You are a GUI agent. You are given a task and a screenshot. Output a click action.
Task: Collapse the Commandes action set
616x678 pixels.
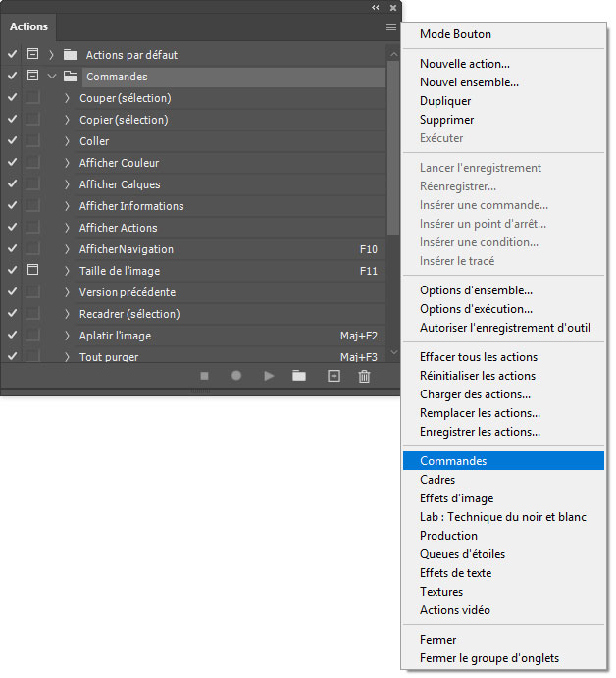tap(51, 77)
